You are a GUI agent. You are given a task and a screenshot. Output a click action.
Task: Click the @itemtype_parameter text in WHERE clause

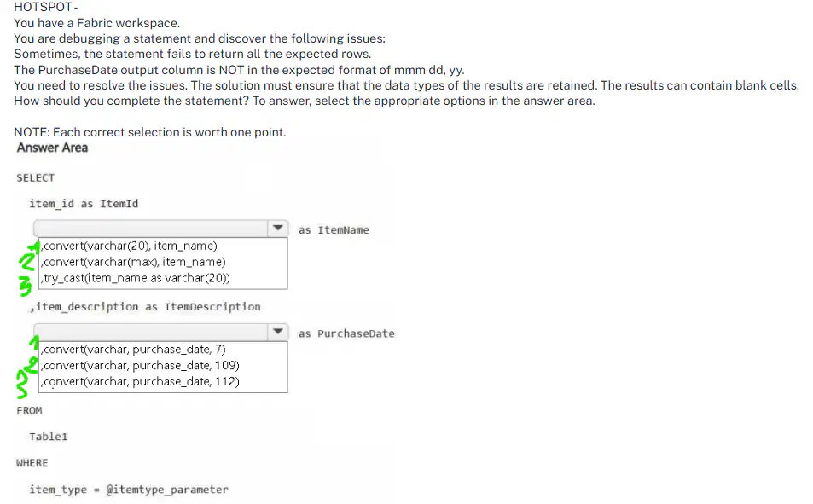coord(167,490)
